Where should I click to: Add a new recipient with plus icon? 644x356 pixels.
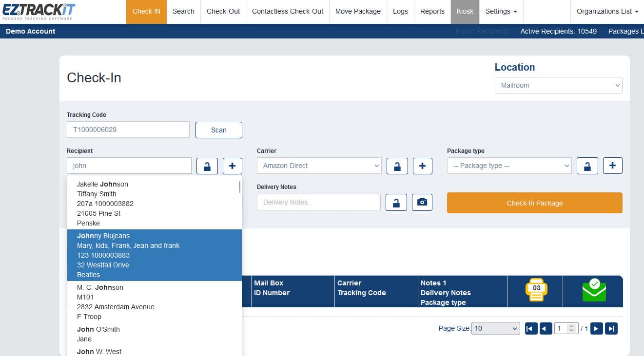click(232, 166)
